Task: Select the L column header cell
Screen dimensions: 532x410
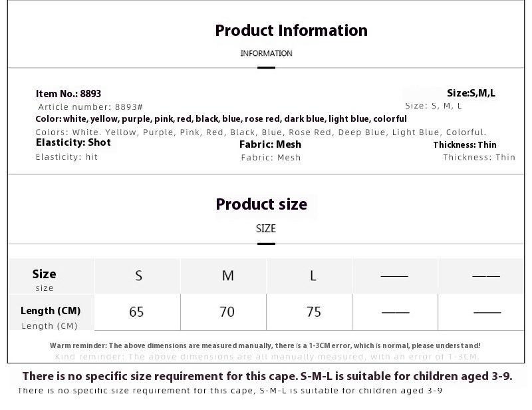Action: (309, 276)
